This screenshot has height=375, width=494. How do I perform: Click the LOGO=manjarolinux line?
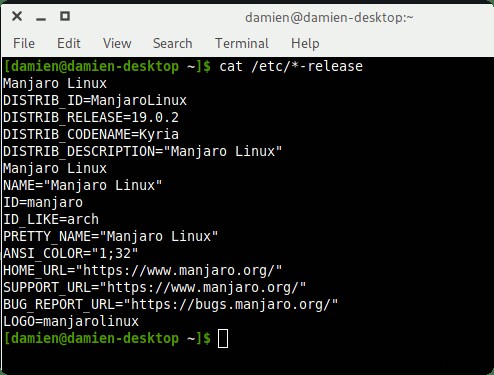[71, 321]
